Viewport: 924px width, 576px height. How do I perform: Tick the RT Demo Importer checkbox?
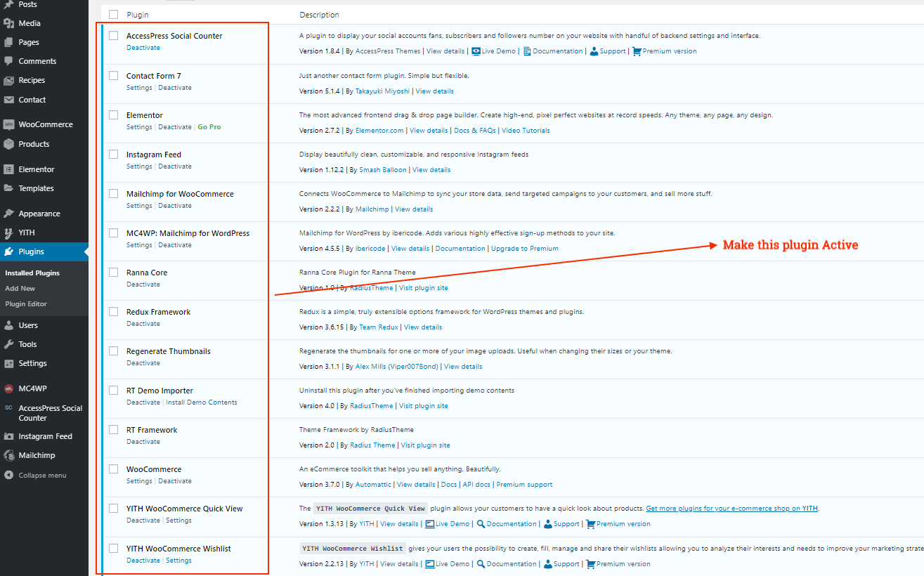tap(114, 390)
